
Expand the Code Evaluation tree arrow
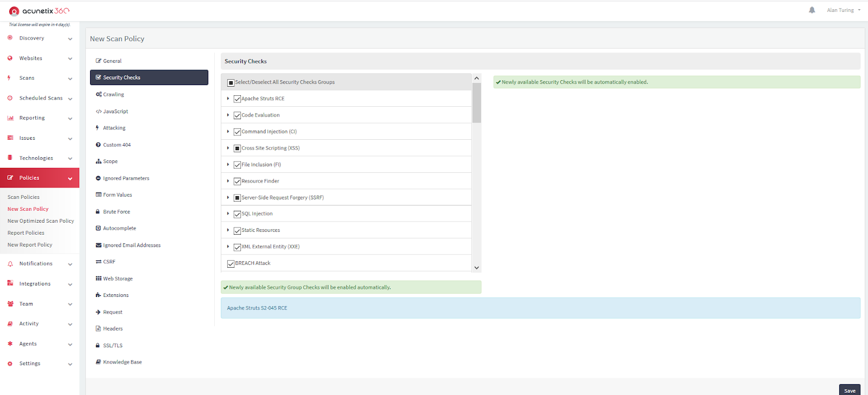pos(228,115)
